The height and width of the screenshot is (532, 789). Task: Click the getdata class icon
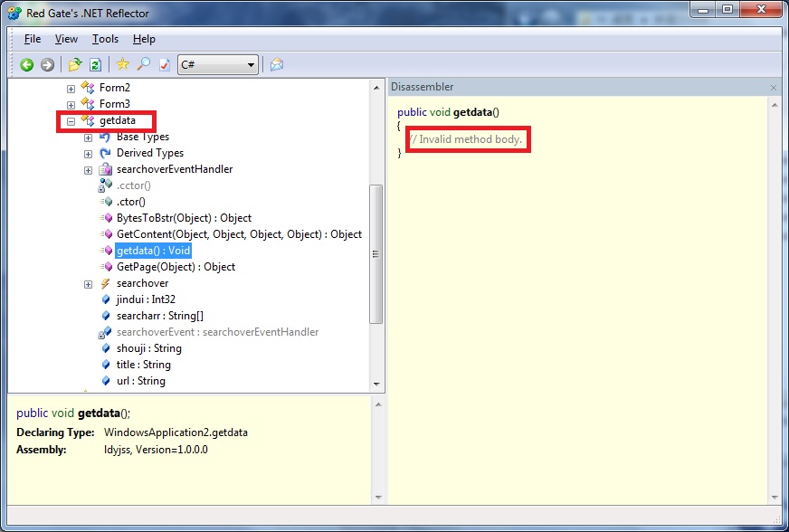(88, 120)
